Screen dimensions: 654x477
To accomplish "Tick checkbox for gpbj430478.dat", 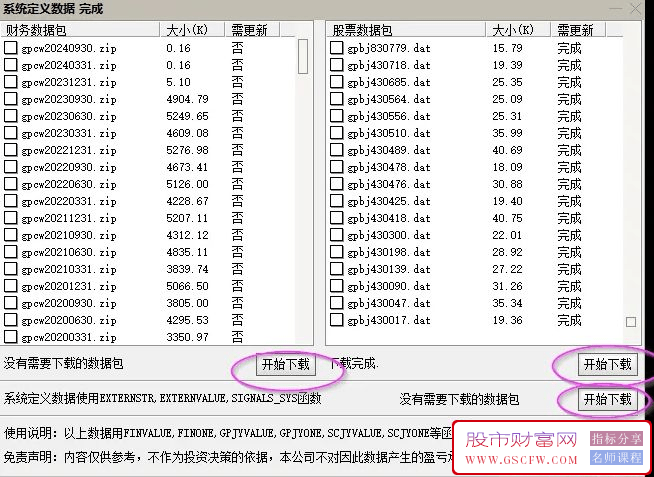I will pyautogui.click(x=337, y=167).
